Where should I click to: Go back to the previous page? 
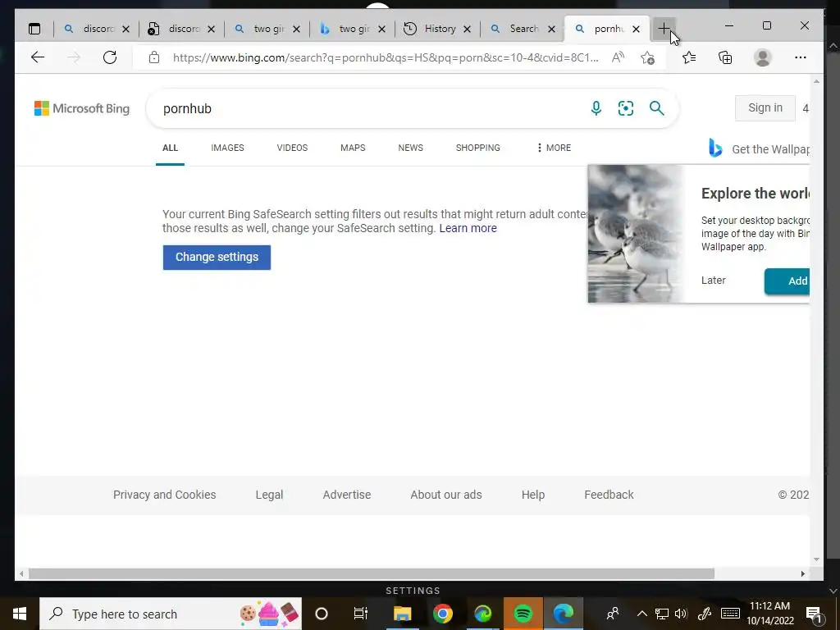38,57
